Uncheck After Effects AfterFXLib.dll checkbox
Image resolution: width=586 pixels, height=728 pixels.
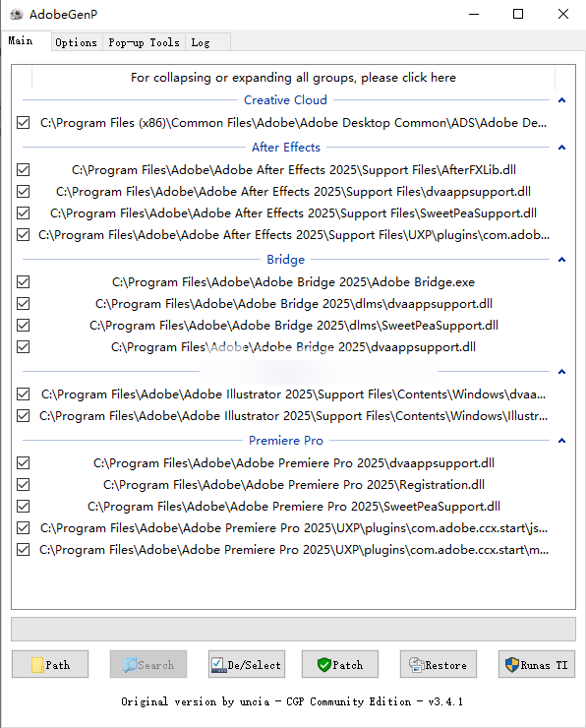[x=24, y=170]
